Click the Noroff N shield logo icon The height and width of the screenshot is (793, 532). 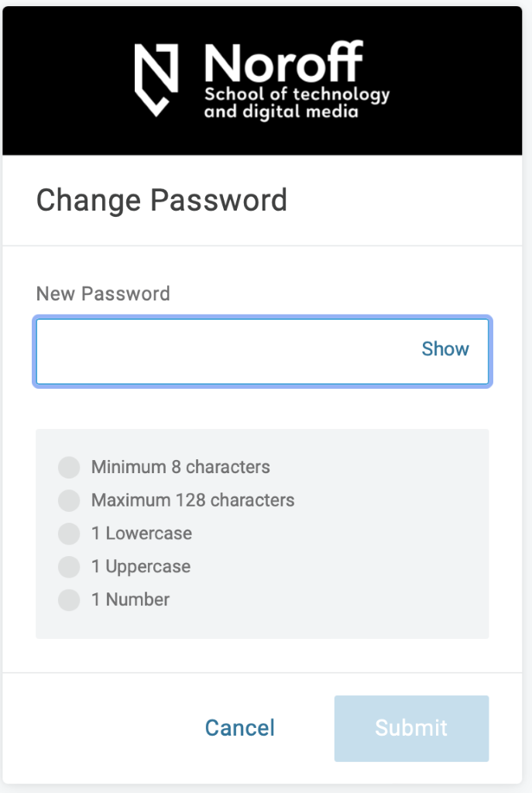click(156, 80)
